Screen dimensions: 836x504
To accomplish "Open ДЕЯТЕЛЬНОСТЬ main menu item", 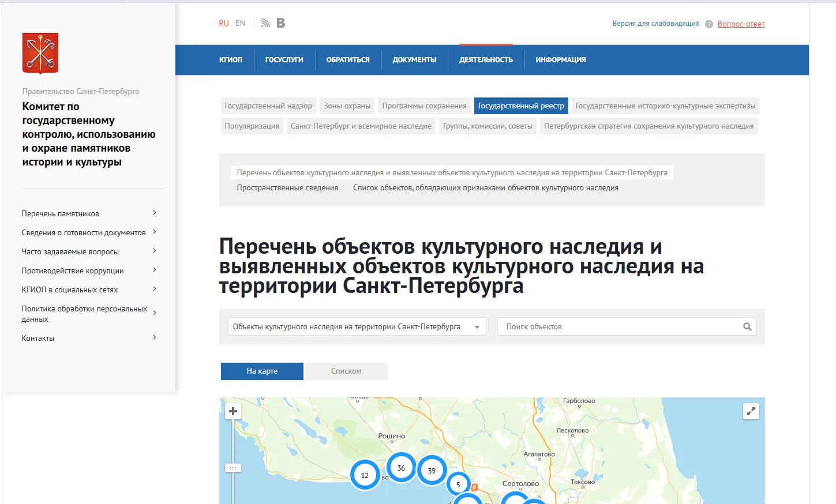I will pyautogui.click(x=486, y=60).
